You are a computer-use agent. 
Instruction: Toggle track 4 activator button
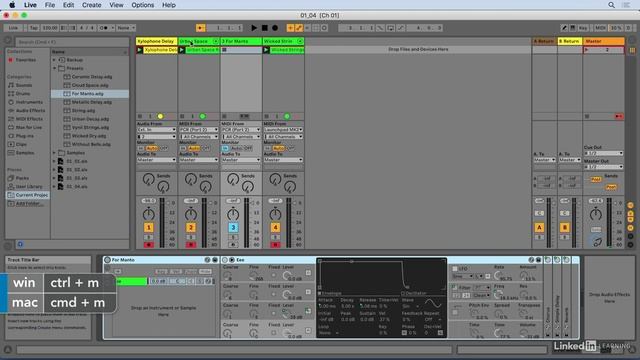point(275,227)
